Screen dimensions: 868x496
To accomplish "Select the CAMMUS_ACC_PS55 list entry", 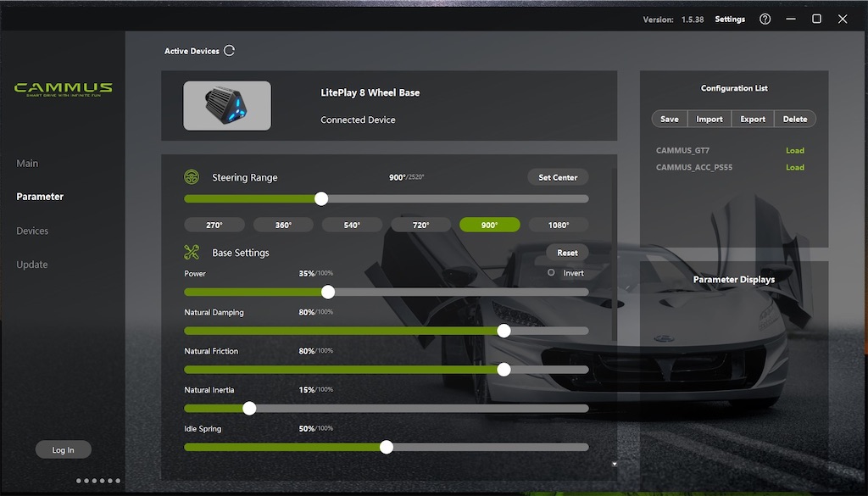I will (x=694, y=167).
